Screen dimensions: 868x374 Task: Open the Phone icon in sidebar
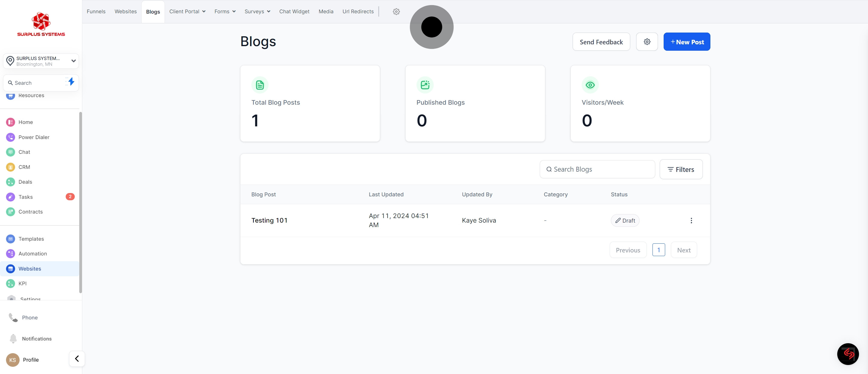(13, 317)
